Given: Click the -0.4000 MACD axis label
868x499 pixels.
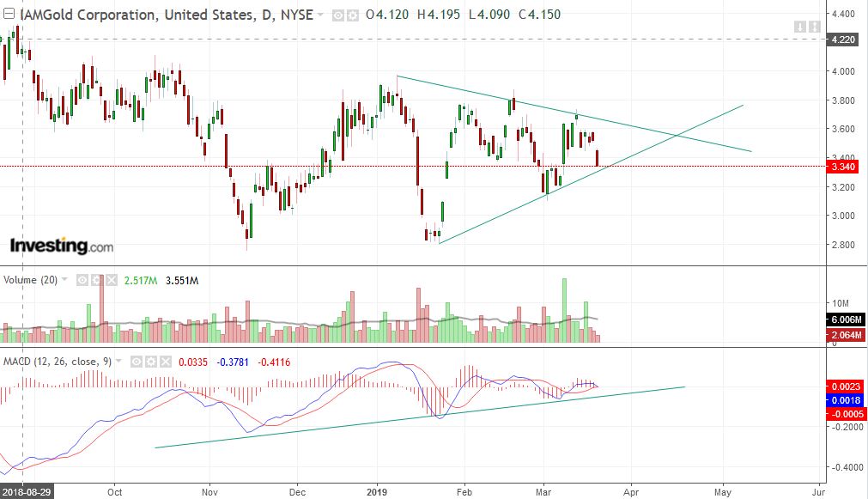Looking at the screenshot, I should tap(846, 467).
